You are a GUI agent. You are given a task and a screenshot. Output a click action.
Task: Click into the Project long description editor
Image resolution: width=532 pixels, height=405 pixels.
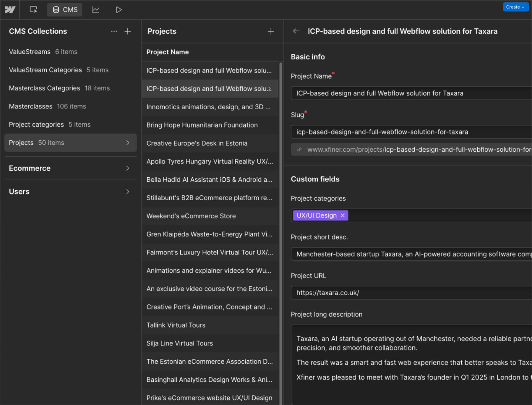[411, 365]
